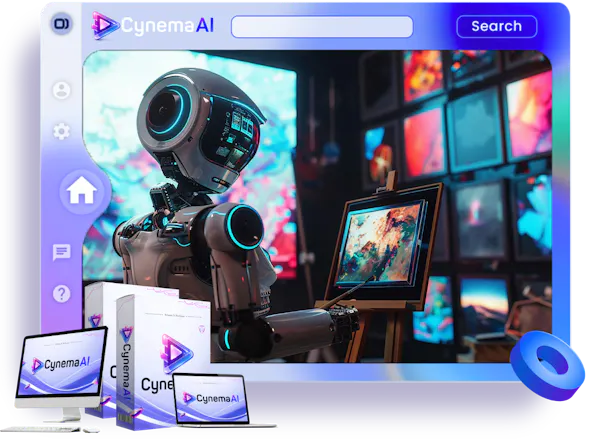This screenshot has height=439, width=603.
Task: Click into the search input field
Action: click(x=321, y=27)
